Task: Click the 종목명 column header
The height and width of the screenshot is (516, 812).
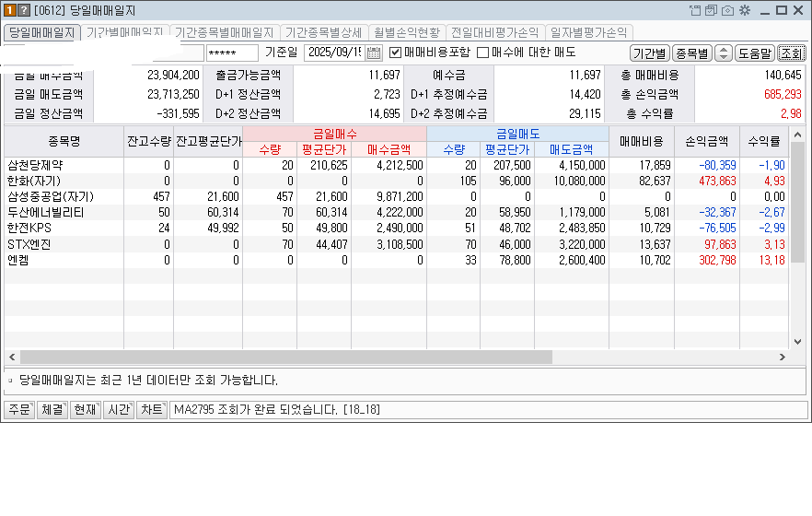Action: coord(64,141)
